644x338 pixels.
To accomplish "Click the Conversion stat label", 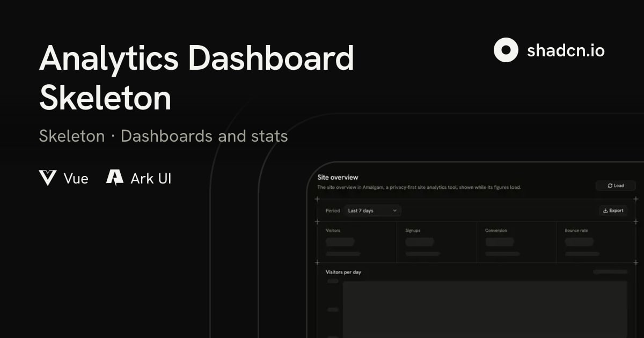I will coord(496,231).
